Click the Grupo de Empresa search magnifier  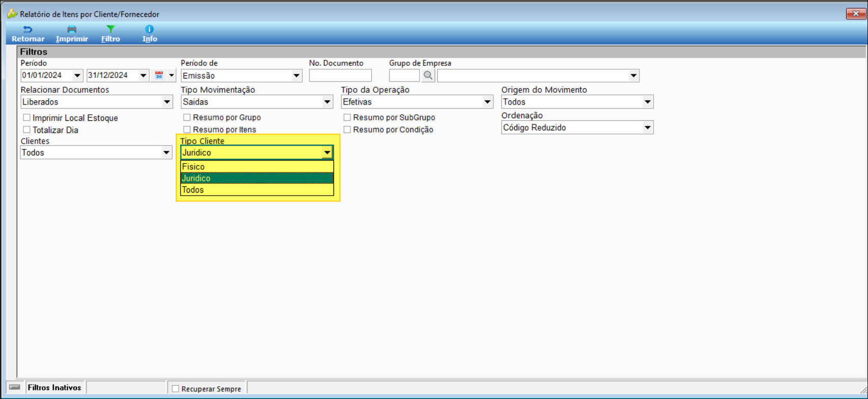coord(428,75)
